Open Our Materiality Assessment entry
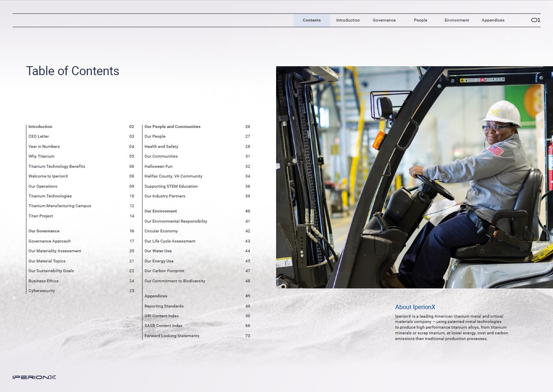Screen dimensions: 553x392 [54, 251]
